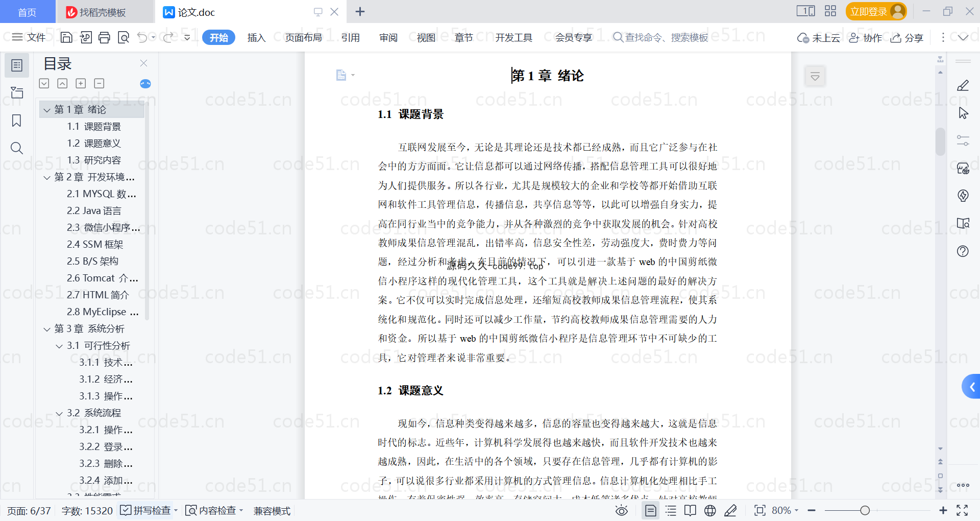Click the search command input box

pyautogui.click(x=660, y=37)
